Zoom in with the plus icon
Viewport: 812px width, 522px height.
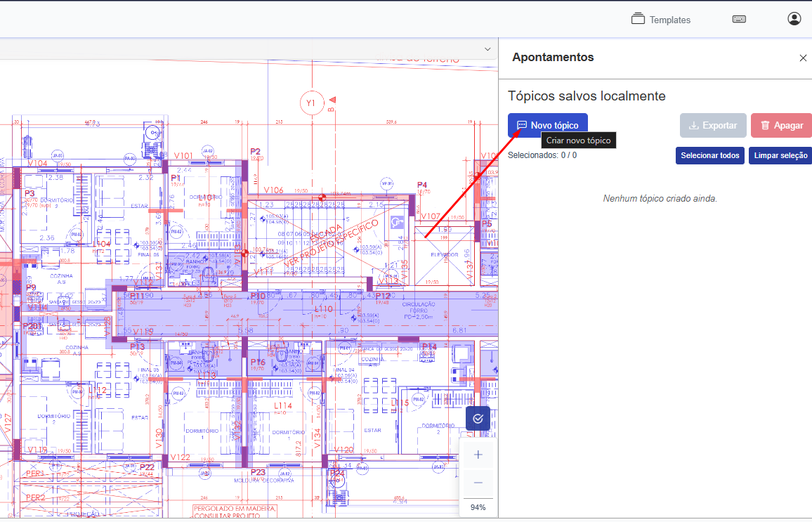pyautogui.click(x=478, y=455)
